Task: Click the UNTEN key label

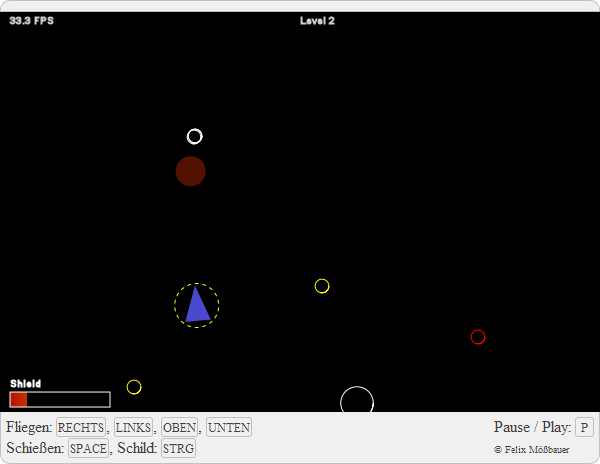Action: (x=229, y=427)
